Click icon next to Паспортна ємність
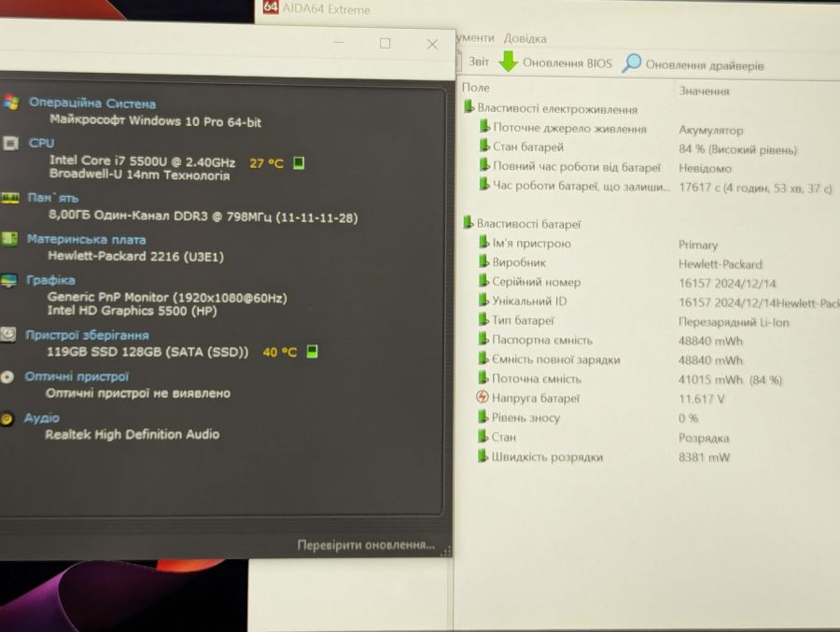The width and height of the screenshot is (840, 632). coord(483,339)
